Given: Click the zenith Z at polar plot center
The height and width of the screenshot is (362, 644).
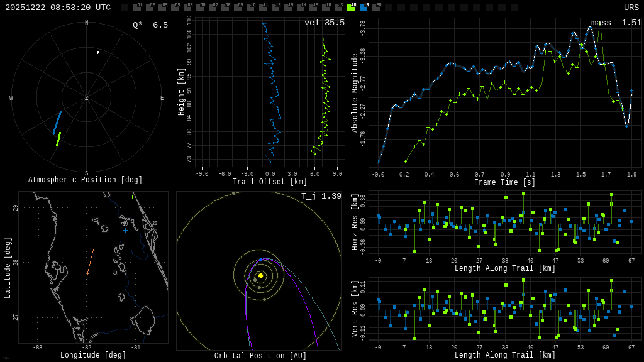Looking at the screenshot, I should [87, 98].
